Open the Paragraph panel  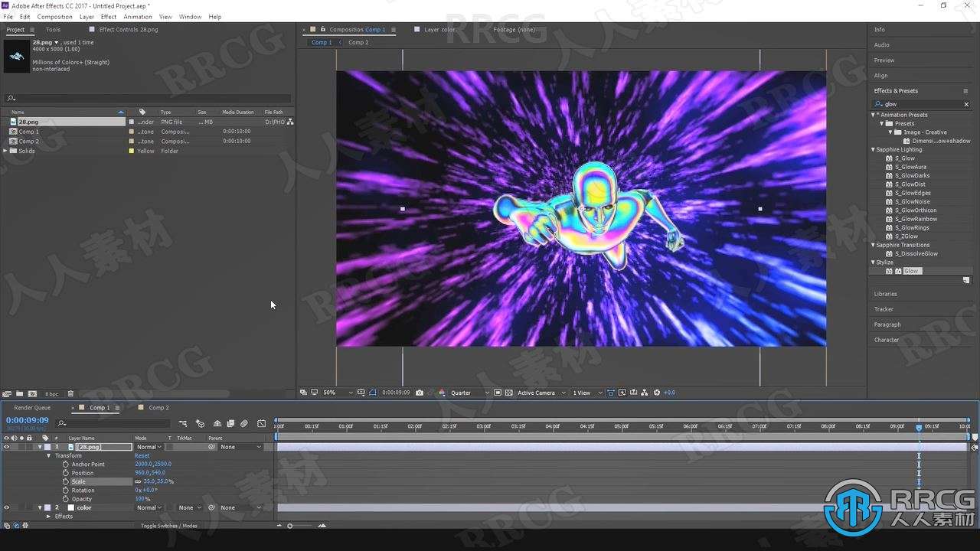(887, 324)
